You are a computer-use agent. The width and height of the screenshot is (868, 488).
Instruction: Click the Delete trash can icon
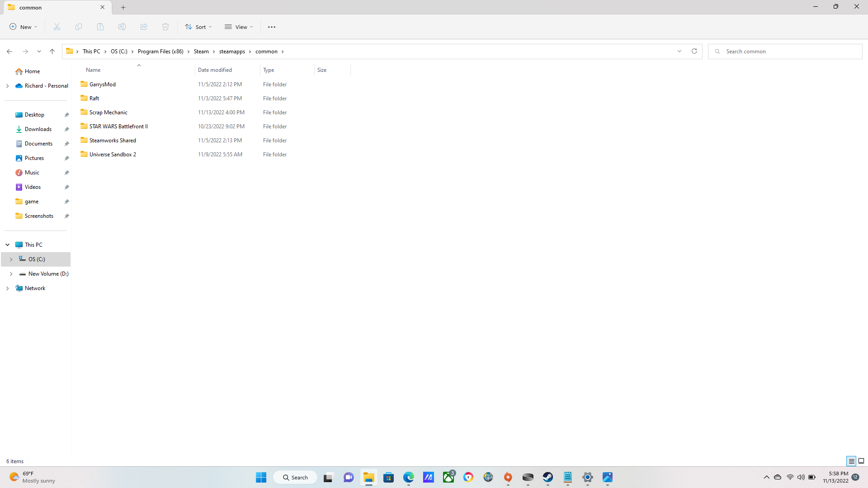pyautogui.click(x=165, y=27)
